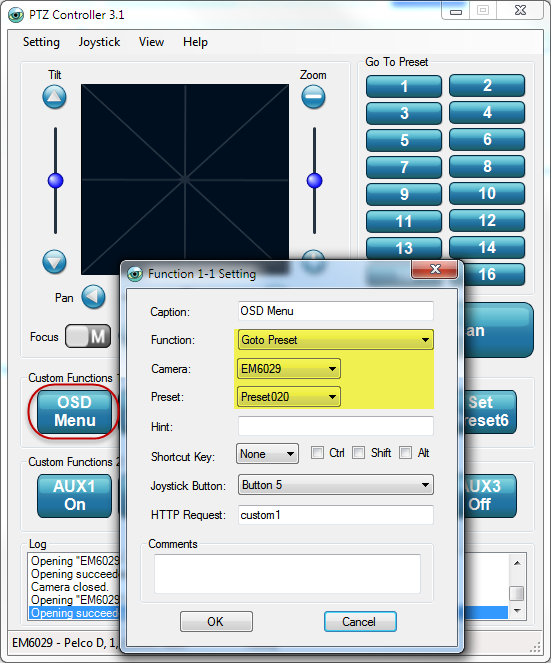Click Cancel in the Function Setting dialog

pos(360,622)
